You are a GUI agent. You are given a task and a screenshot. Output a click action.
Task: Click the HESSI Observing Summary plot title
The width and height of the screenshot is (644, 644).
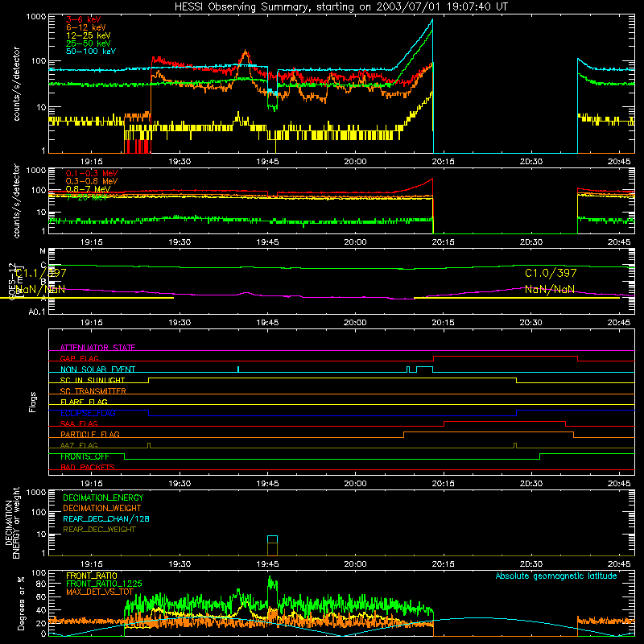[341, 7]
